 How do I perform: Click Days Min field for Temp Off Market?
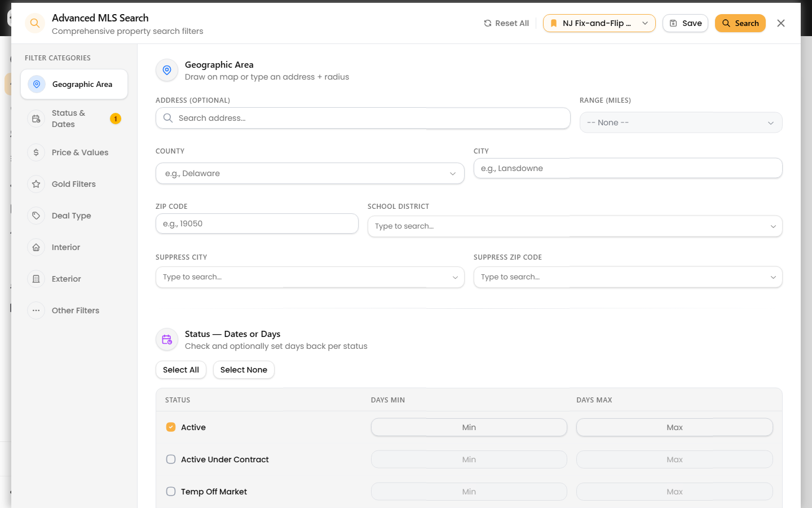coord(469,492)
